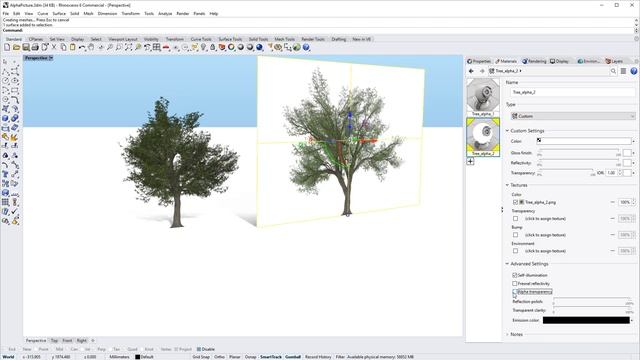The width and height of the screenshot is (640, 360).
Task: Open the Surface menu
Action: (x=59, y=13)
